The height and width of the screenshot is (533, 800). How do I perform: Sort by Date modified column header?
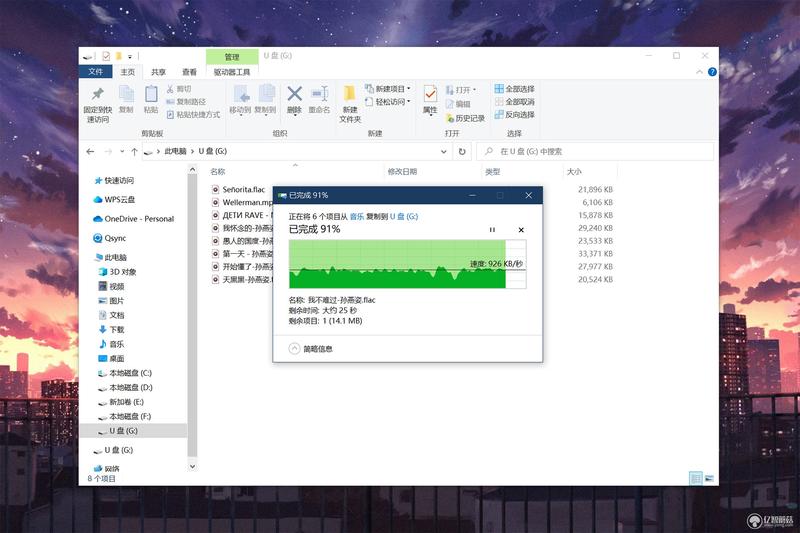click(403, 172)
